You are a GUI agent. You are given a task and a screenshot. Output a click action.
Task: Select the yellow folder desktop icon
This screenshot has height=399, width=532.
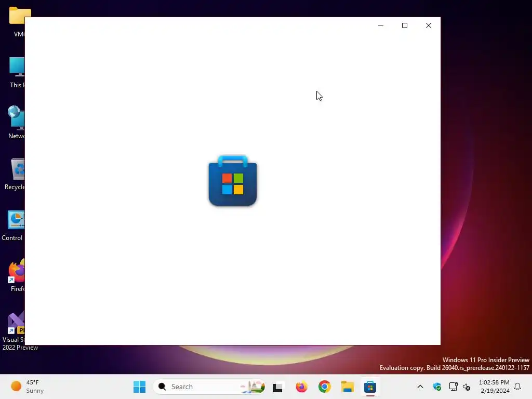[x=17, y=21]
